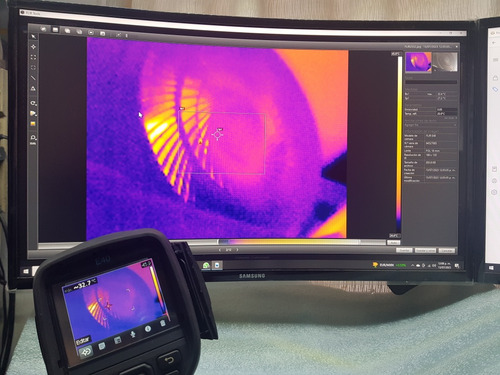Edit the lower temperature scale limit
Image resolution: width=500 pixels, height=375 pixels.
click(394, 236)
